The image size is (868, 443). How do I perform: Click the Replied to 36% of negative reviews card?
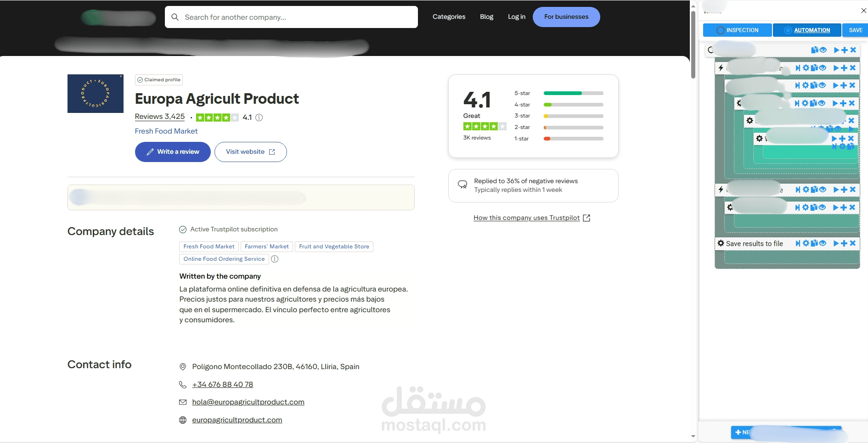[533, 185]
